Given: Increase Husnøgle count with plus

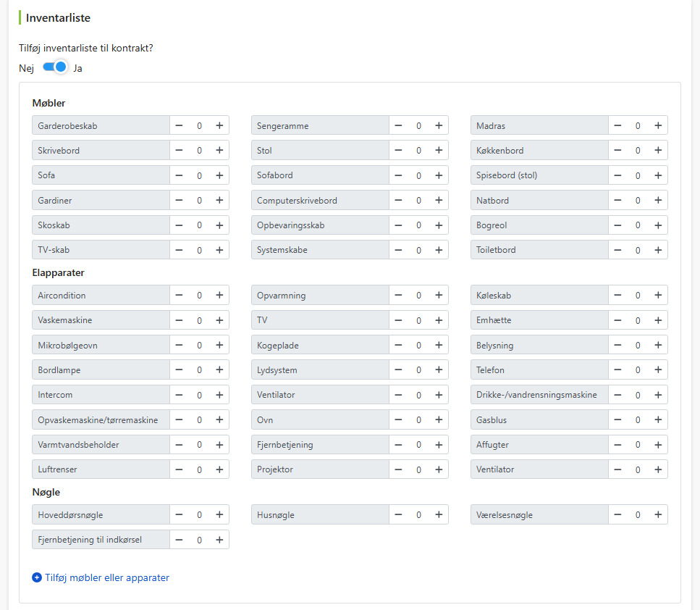Looking at the screenshot, I should pos(439,514).
